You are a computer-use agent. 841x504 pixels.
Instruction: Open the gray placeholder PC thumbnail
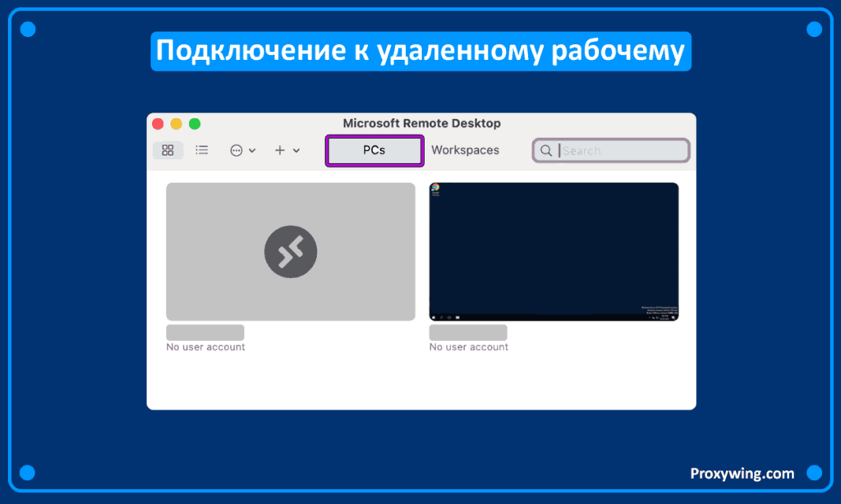(x=291, y=251)
